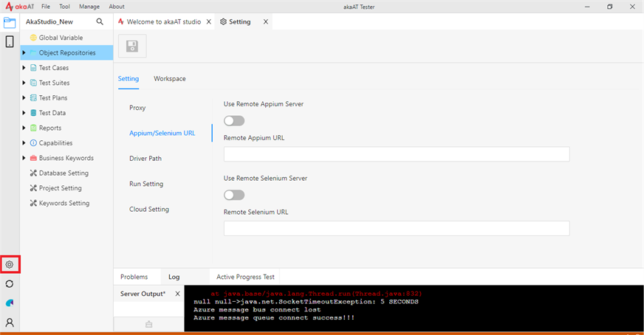Select Cloud Setting section
The image size is (644, 335).
tap(149, 210)
